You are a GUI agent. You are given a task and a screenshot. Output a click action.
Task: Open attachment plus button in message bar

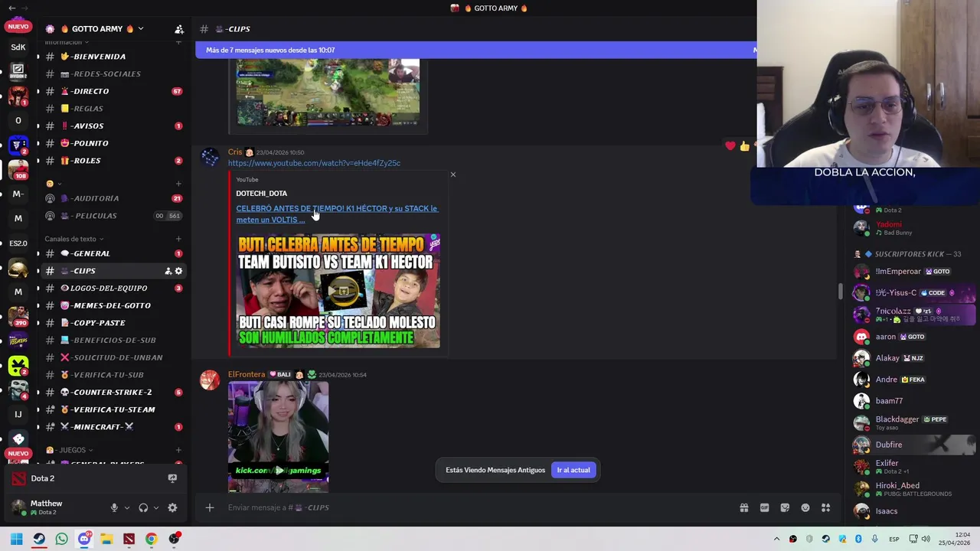(x=209, y=507)
